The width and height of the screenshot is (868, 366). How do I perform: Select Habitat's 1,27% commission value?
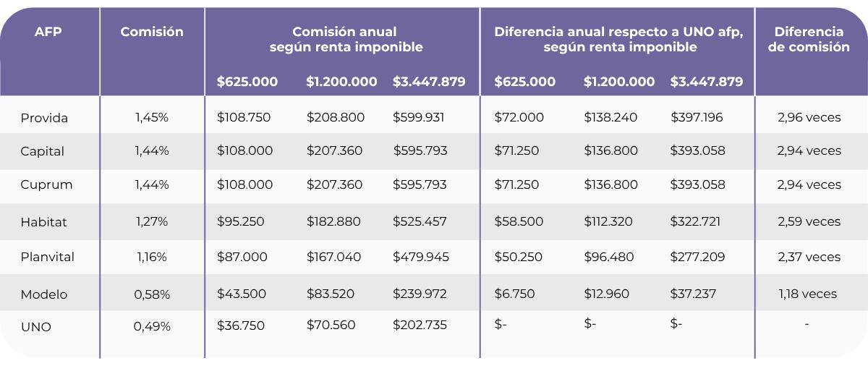pyautogui.click(x=152, y=221)
